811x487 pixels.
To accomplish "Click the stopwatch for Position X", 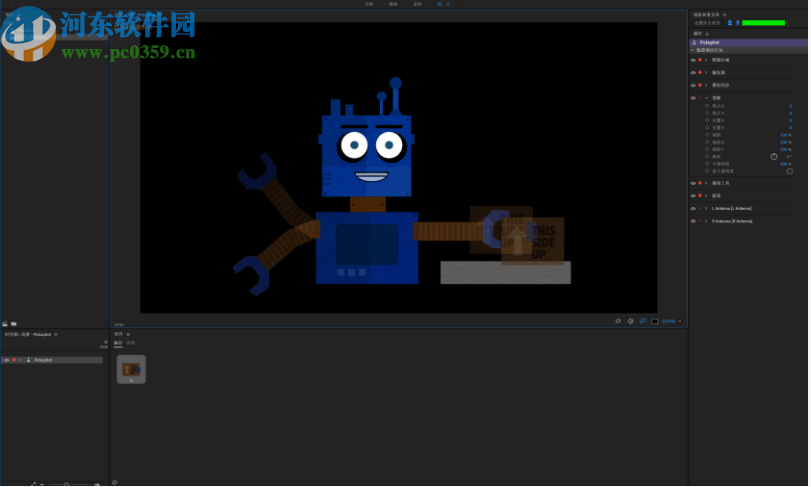I will point(707,120).
